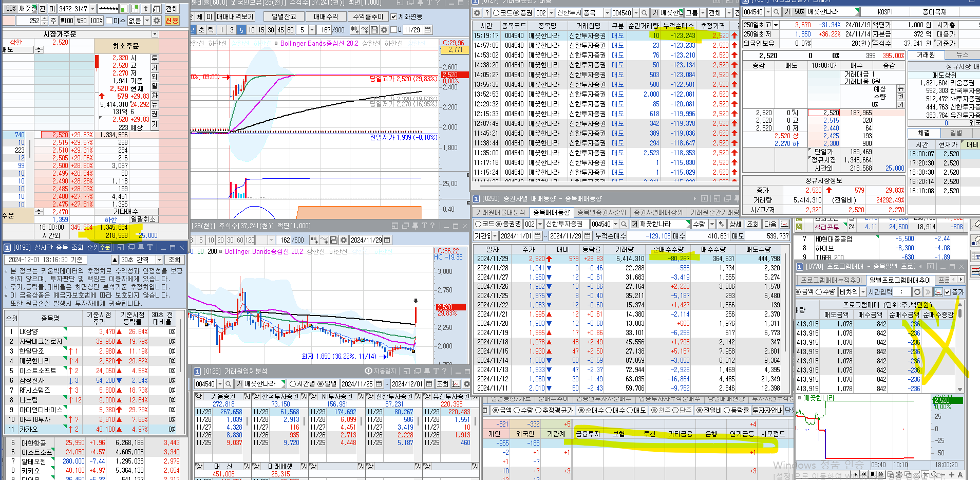
Task: Open 30초 간격 interval dropdown in window 0198
Action: coord(159,260)
